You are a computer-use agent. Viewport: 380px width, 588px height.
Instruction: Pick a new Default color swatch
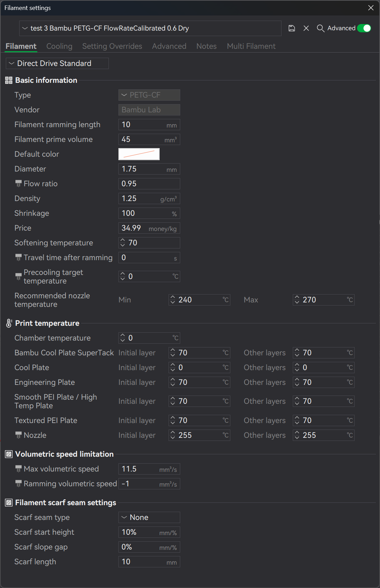click(x=139, y=154)
